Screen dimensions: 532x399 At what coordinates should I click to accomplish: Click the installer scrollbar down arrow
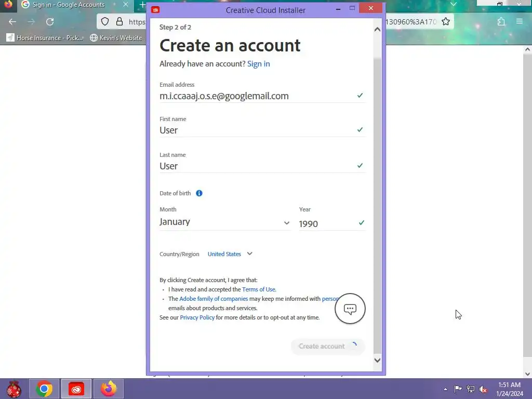(377, 360)
